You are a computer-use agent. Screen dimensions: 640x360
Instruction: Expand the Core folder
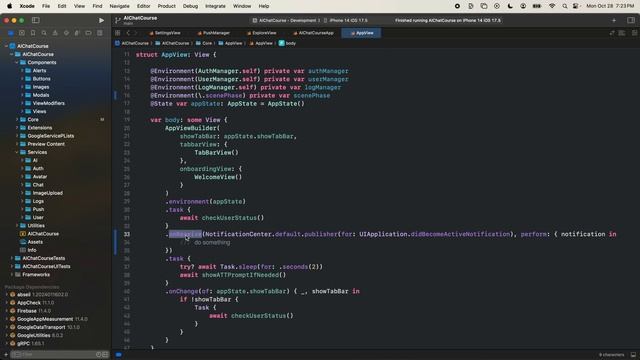pyautogui.click(x=17, y=120)
